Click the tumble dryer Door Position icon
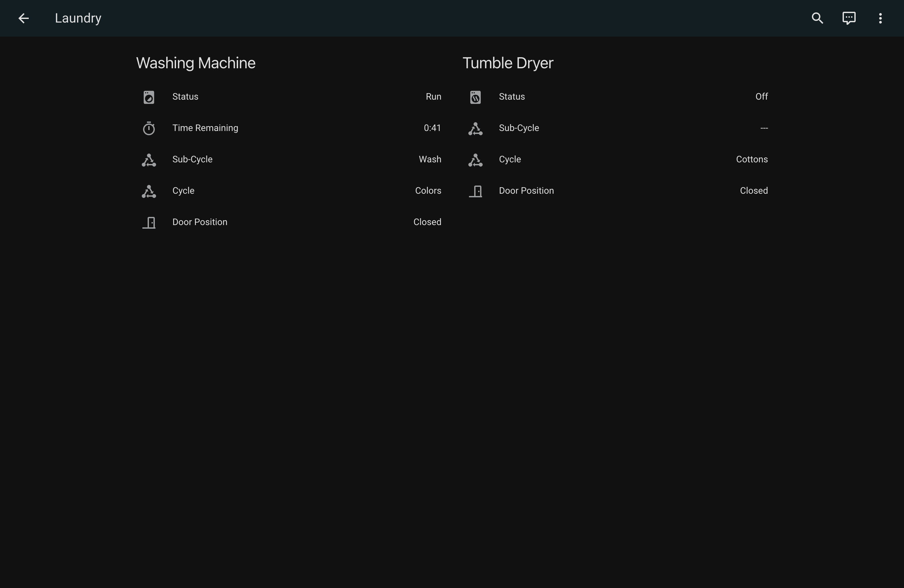Screen dimensions: 904x588 (x=475, y=191)
